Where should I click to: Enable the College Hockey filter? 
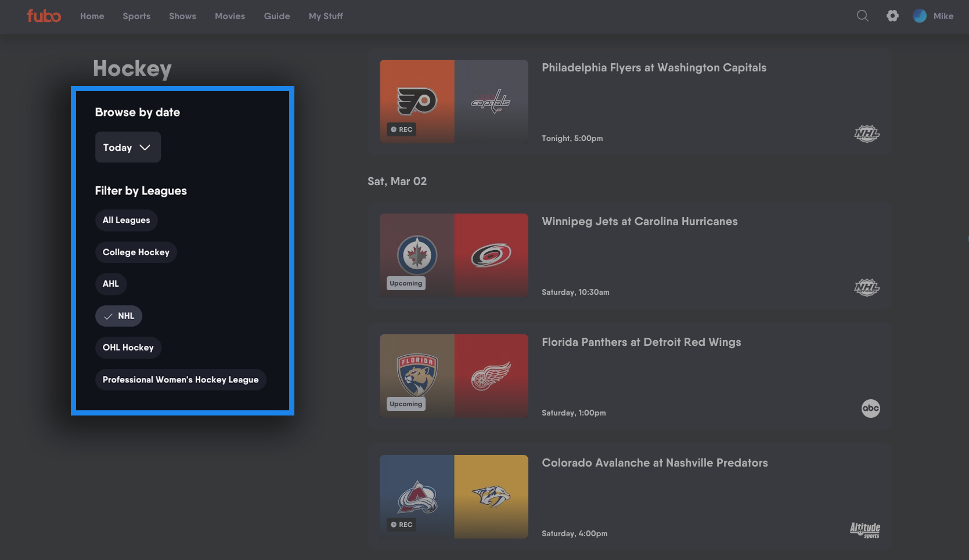point(136,252)
